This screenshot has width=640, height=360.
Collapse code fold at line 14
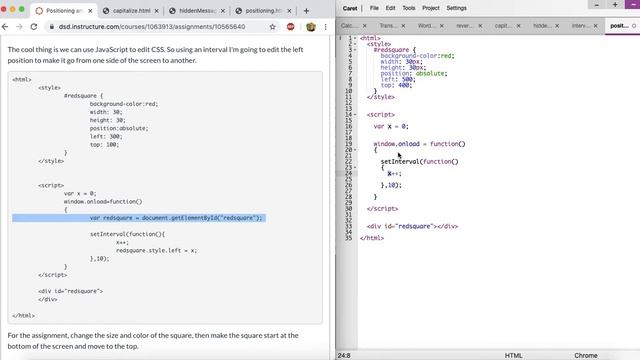(x=355, y=115)
